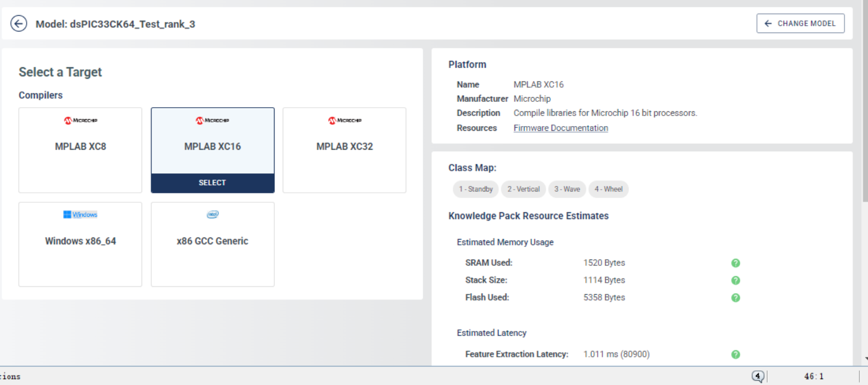The height and width of the screenshot is (385, 868).
Task: Click the Estimated Memory Usage label
Action: tap(505, 242)
